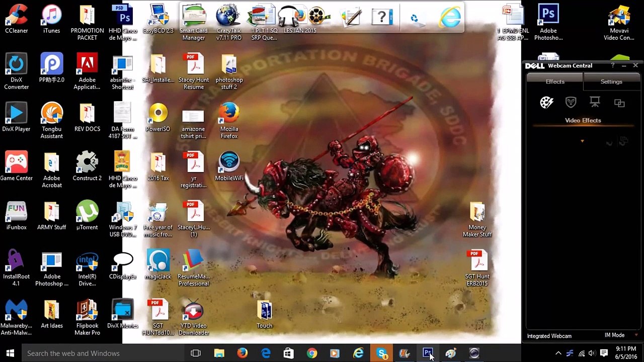Viewport: 644px width, 362px height.
Task: Open Skype from the taskbar
Action: click(382, 353)
